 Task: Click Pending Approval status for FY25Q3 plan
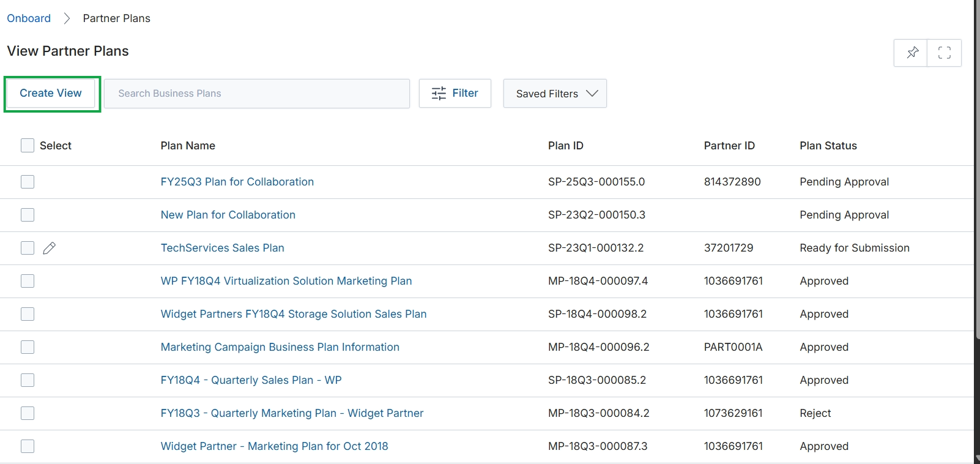(844, 182)
